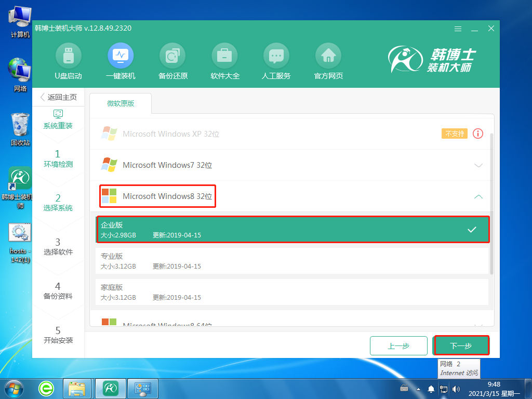Click the 韩博士装机大师 logo
The height and width of the screenshot is (399, 532).
441,59
